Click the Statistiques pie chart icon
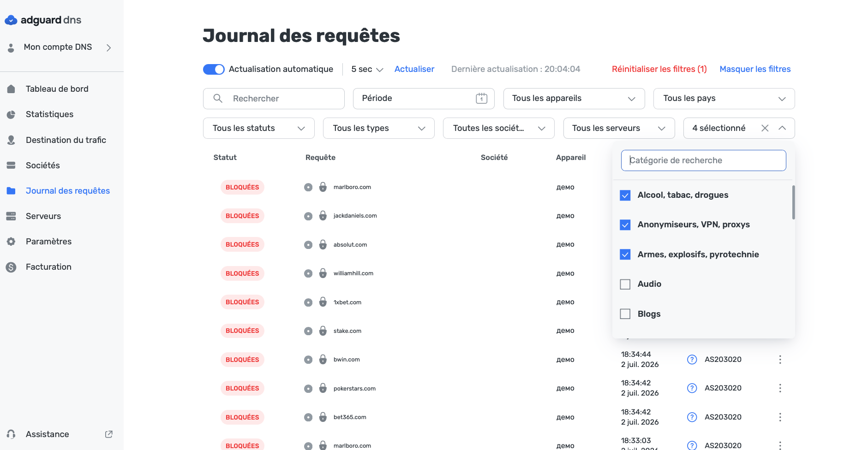 click(x=11, y=114)
